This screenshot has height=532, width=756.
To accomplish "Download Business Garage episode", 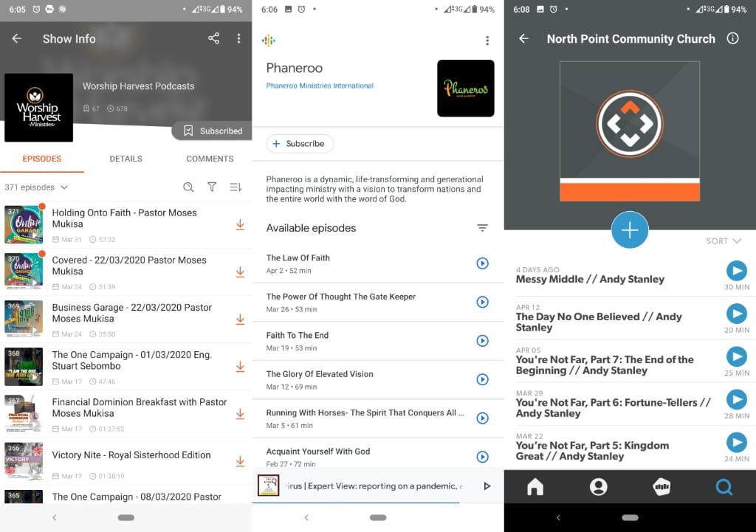I will (240, 319).
